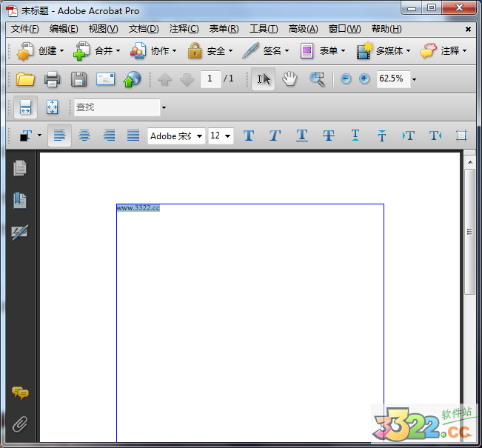Click the 注释 toolbar button
Image resolution: width=482 pixels, height=448 pixels.
(x=443, y=51)
